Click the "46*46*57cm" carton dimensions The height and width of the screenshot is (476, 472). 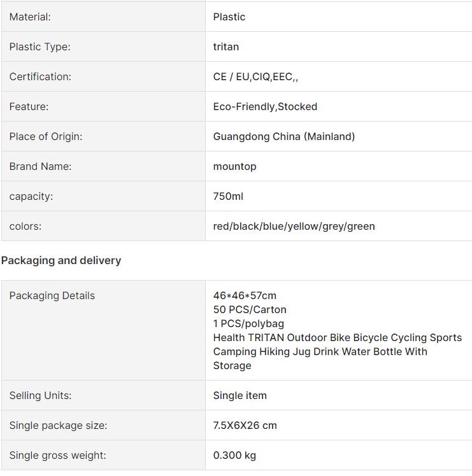pos(245,296)
